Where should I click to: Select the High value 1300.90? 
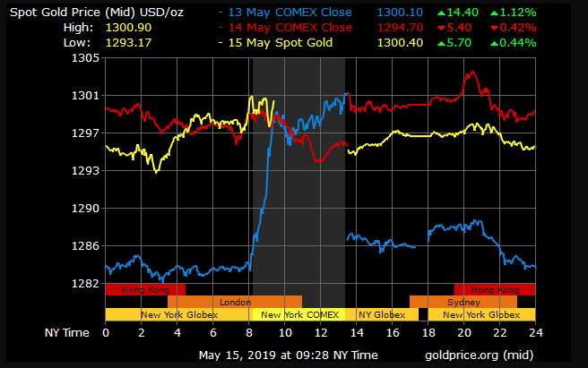(128, 28)
